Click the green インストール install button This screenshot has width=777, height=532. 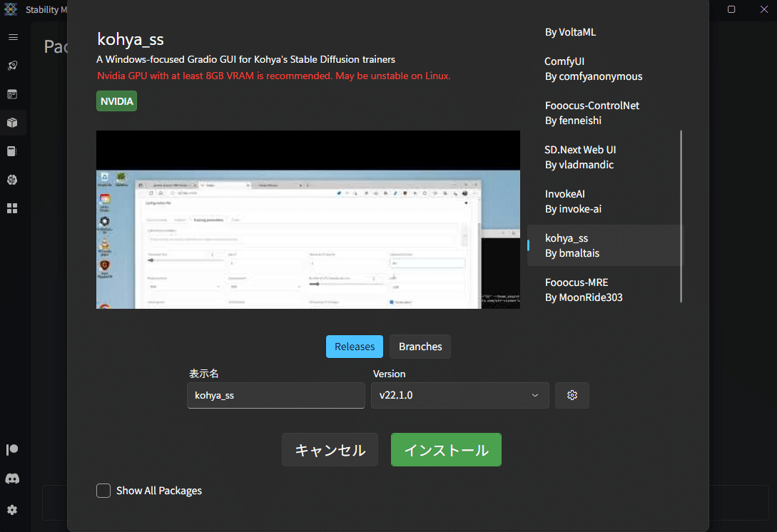tap(446, 450)
